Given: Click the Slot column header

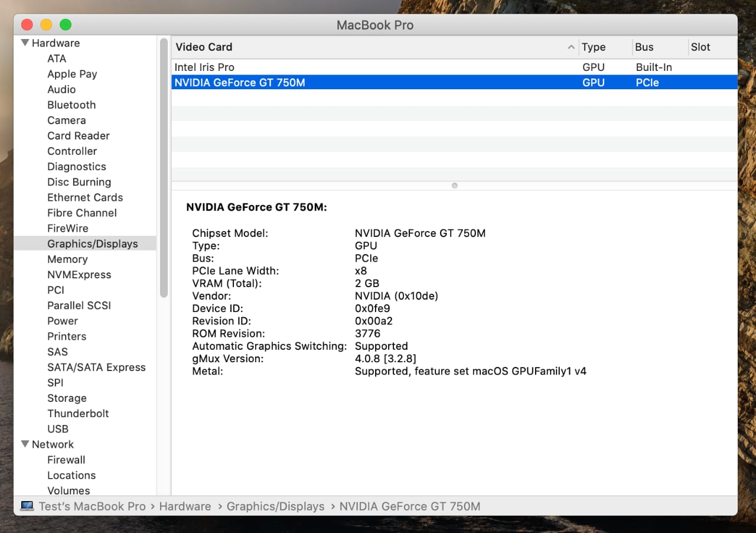Looking at the screenshot, I should coord(700,47).
